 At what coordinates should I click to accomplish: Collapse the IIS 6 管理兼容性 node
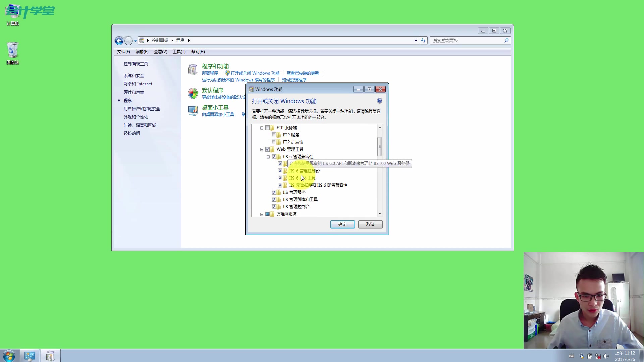pyautogui.click(x=268, y=157)
